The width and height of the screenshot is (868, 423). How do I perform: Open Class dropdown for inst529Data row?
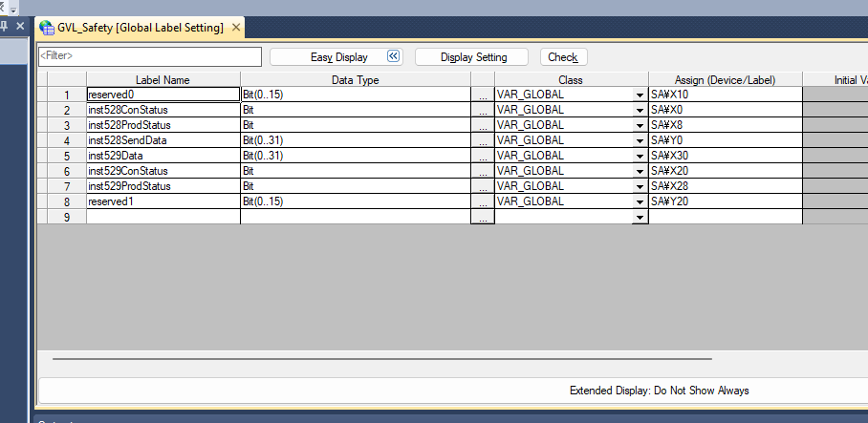640,156
